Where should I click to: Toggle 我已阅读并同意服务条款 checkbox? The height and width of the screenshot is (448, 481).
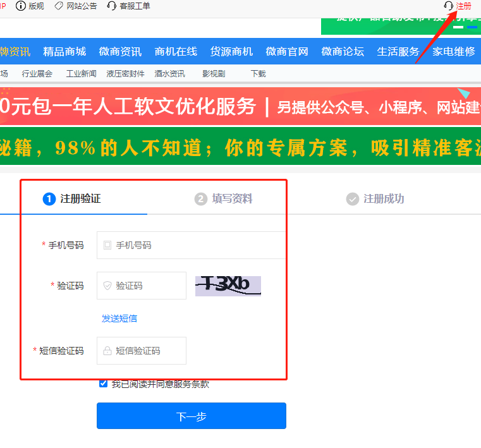[104, 384]
